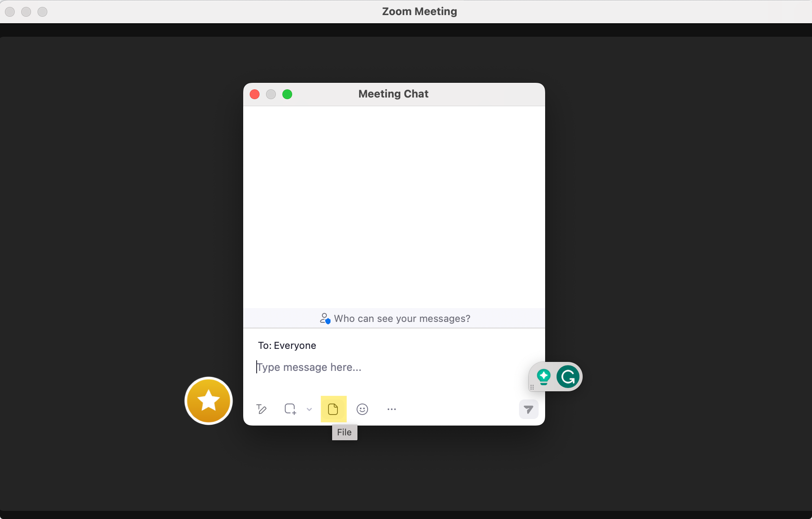The image size is (812, 519).
Task: Click the Meeting Chat title bar
Action: (394, 94)
